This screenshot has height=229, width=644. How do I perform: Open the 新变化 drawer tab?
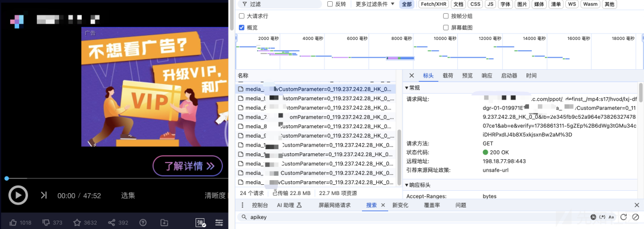coord(401,205)
